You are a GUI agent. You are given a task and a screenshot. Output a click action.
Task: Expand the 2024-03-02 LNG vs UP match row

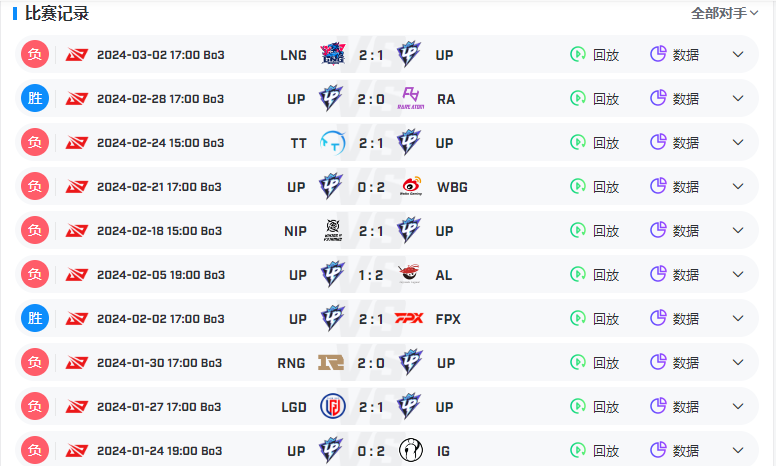738,54
